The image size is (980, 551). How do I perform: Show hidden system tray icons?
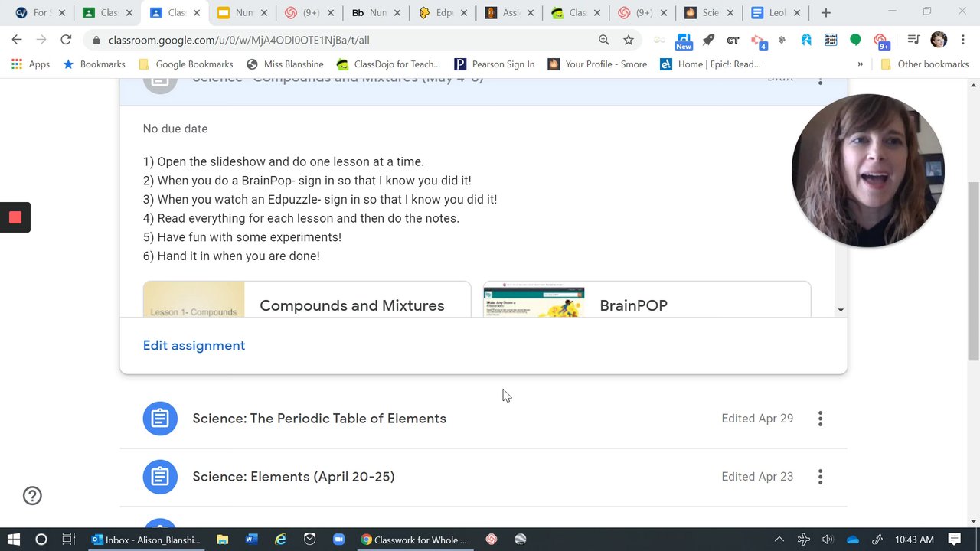click(779, 540)
